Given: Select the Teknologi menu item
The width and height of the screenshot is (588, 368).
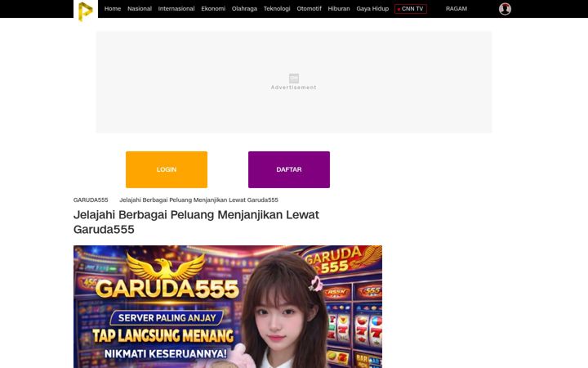Looking at the screenshot, I should (277, 9).
